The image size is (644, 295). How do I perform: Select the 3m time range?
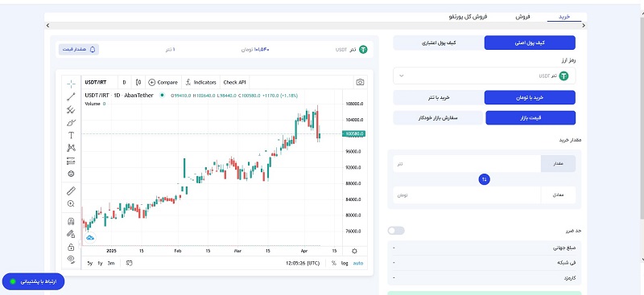coord(111,263)
